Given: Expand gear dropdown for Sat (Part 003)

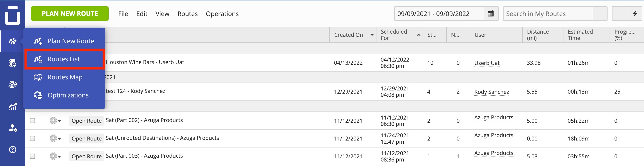Looking at the screenshot, I should [x=55, y=156].
